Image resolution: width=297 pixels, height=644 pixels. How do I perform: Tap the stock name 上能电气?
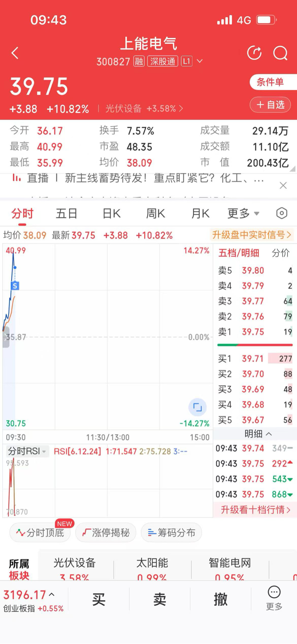pos(148,44)
